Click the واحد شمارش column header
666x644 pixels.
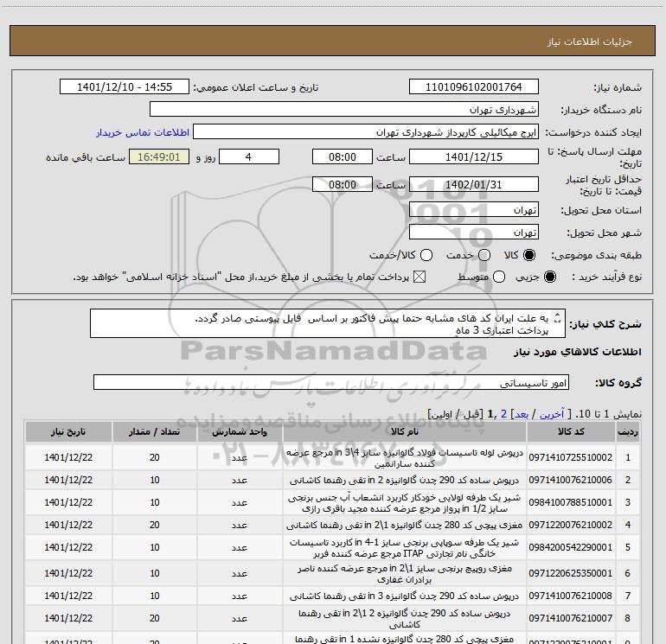[240, 431]
